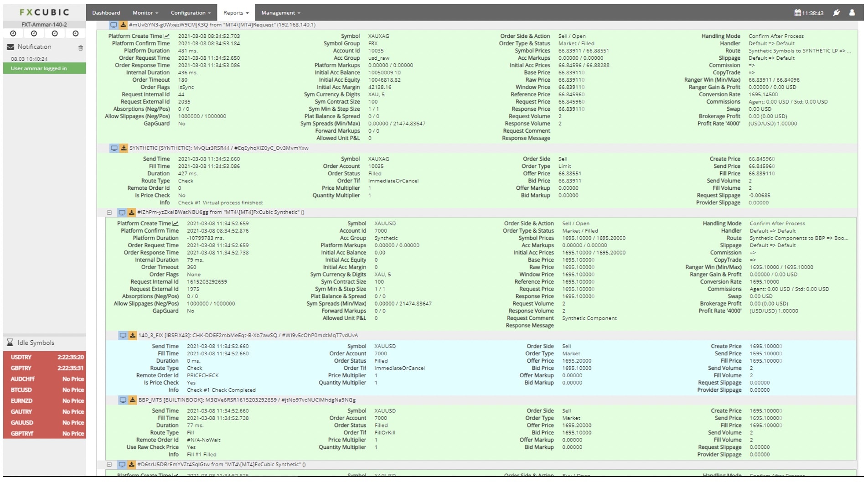Click download icon for SYNTHETIC order row
This screenshot has width=868, height=483.
(x=124, y=148)
